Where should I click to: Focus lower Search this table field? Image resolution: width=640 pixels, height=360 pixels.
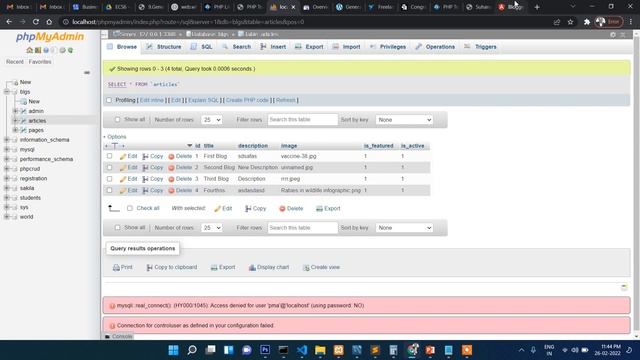(x=303, y=228)
